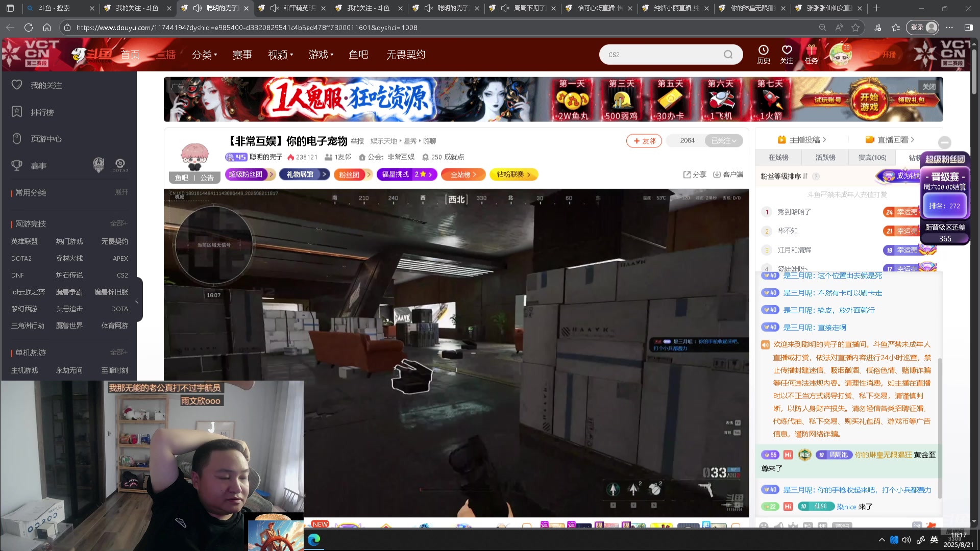Image resolution: width=980 pixels, height=551 pixels.
Task: Open the read aloud icon in address bar
Action: tap(839, 28)
